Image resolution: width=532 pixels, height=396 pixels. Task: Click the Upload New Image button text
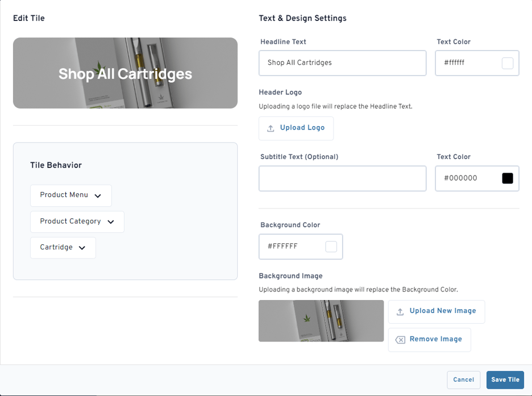click(443, 311)
